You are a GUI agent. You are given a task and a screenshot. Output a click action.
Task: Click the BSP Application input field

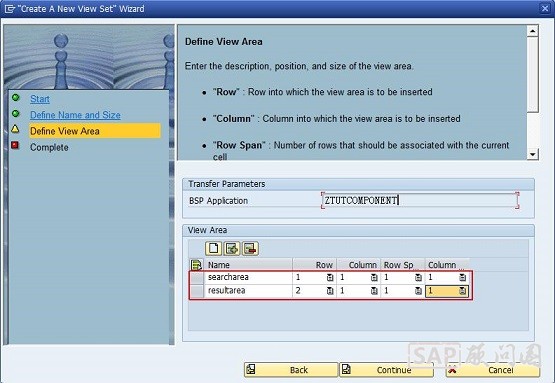pyautogui.click(x=420, y=200)
